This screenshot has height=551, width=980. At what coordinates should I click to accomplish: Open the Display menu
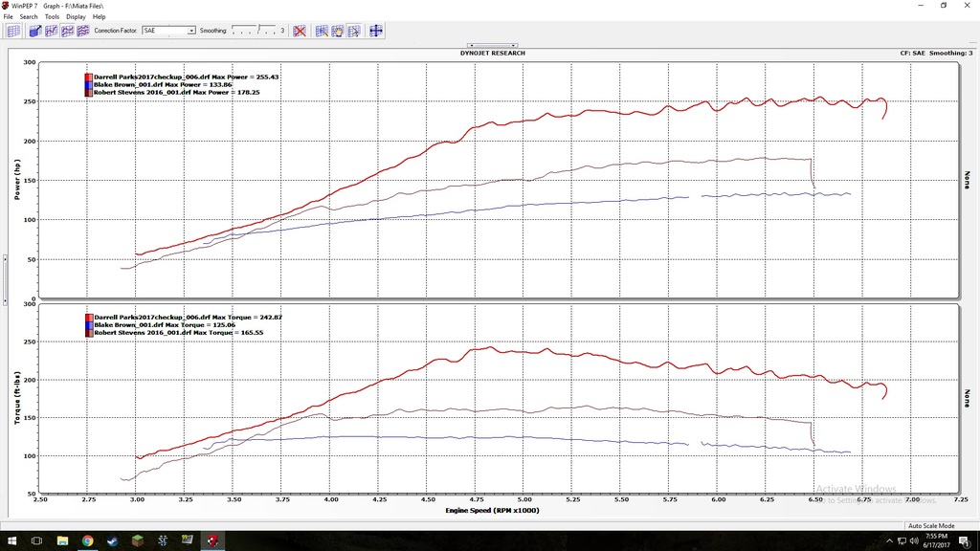pyautogui.click(x=76, y=15)
